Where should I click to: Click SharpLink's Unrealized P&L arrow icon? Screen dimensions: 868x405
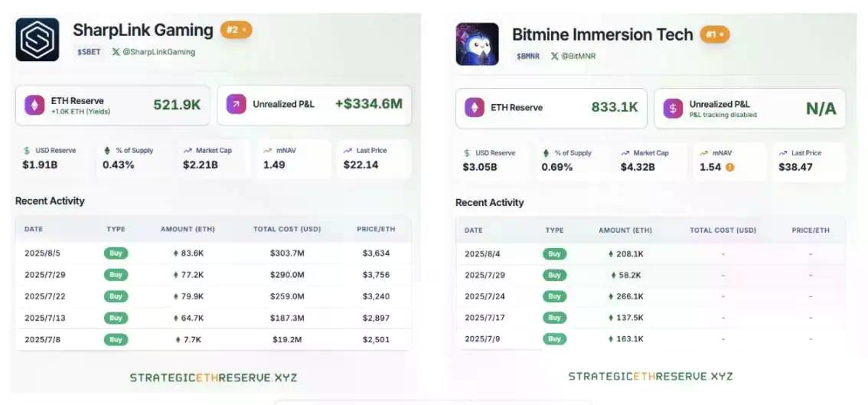click(x=237, y=104)
